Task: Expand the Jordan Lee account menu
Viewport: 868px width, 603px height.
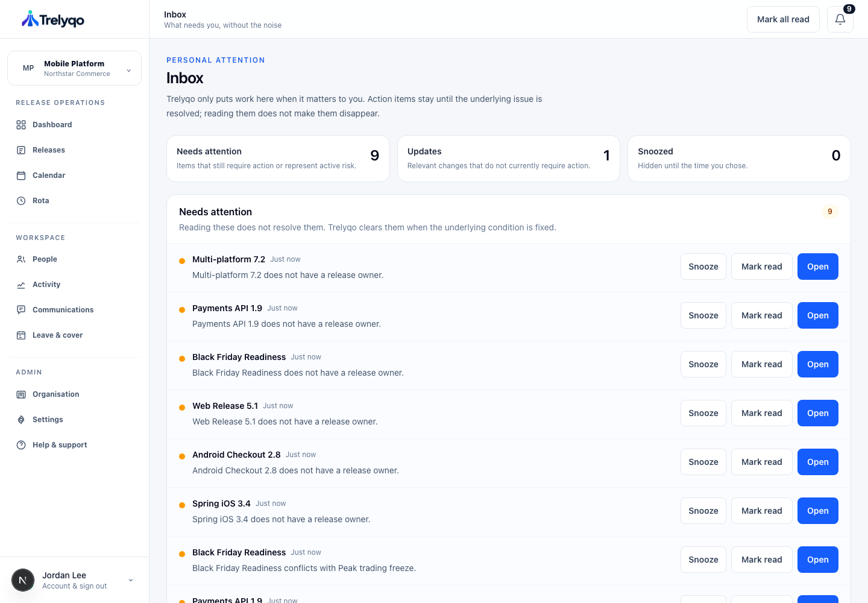Action: [x=74, y=580]
